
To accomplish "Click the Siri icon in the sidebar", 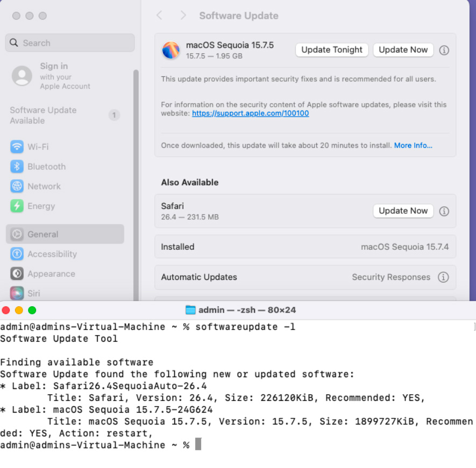I will pos(17,293).
